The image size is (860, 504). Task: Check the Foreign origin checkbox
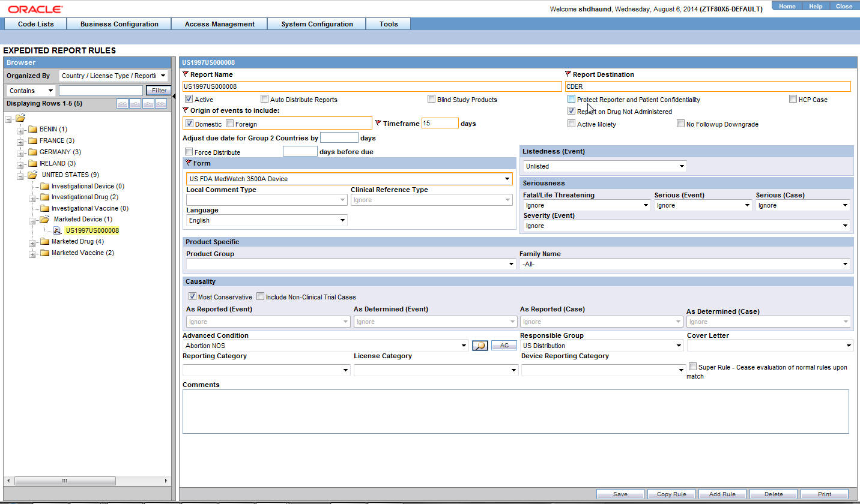click(x=229, y=124)
